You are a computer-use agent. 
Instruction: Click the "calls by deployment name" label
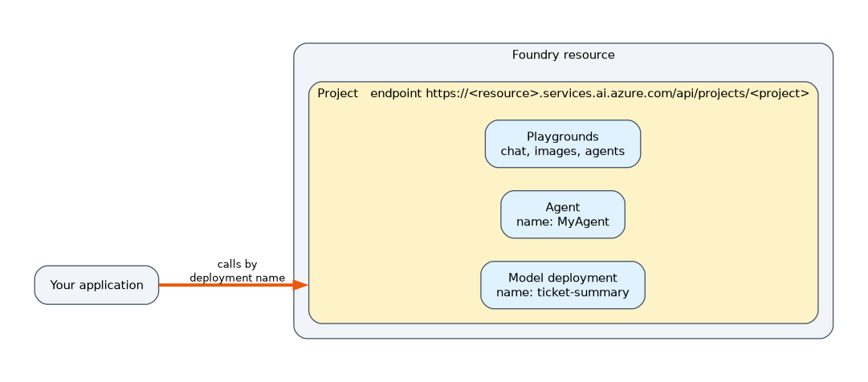237,271
